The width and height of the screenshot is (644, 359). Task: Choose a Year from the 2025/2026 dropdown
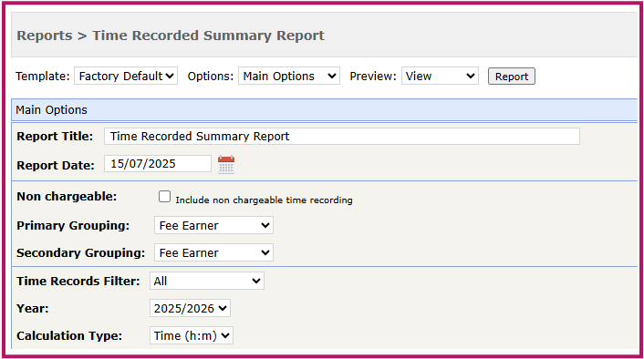click(190, 308)
